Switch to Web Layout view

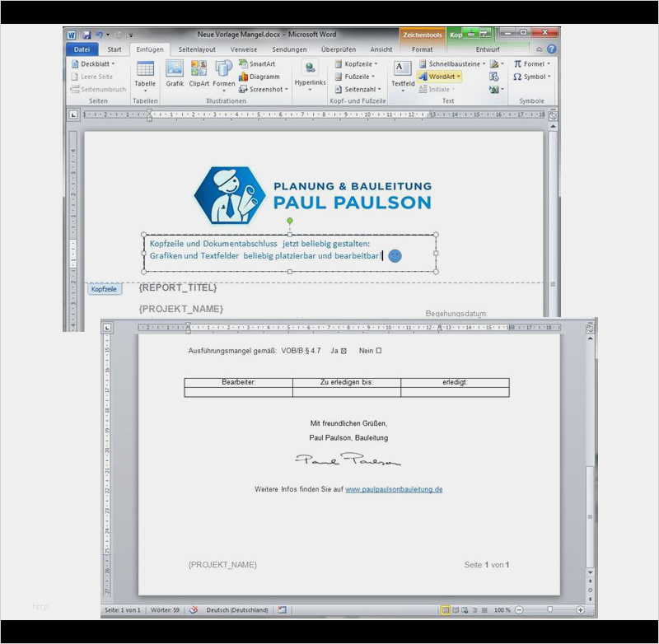click(465, 610)
